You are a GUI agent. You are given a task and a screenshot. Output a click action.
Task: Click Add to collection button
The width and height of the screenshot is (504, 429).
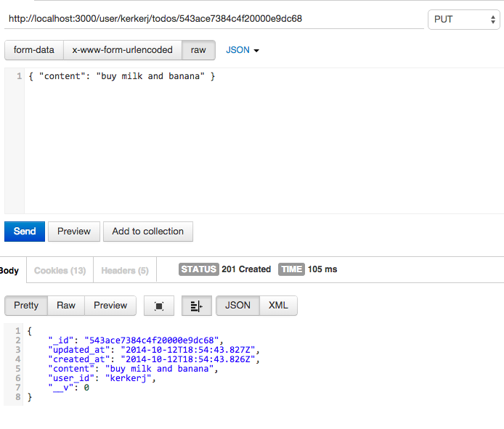(x=148, y=232)
